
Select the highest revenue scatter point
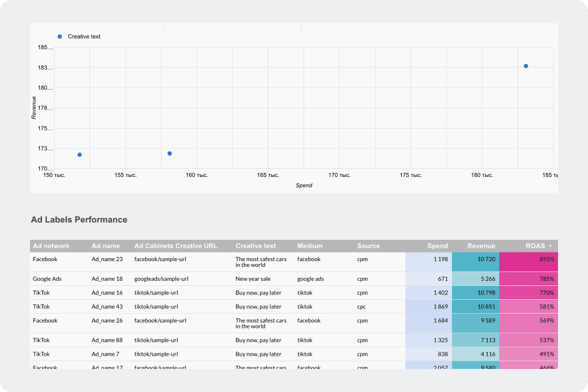tap(526, 66)
